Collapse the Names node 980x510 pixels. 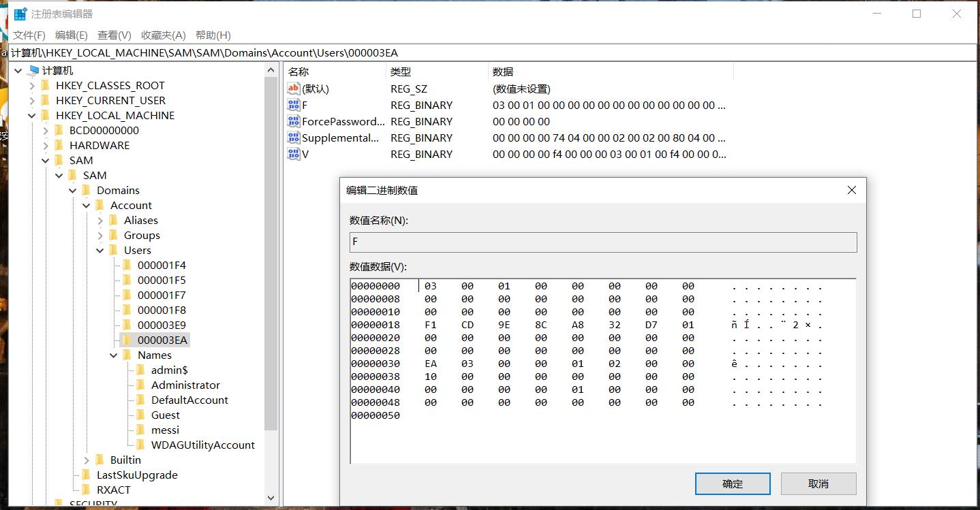114,355
